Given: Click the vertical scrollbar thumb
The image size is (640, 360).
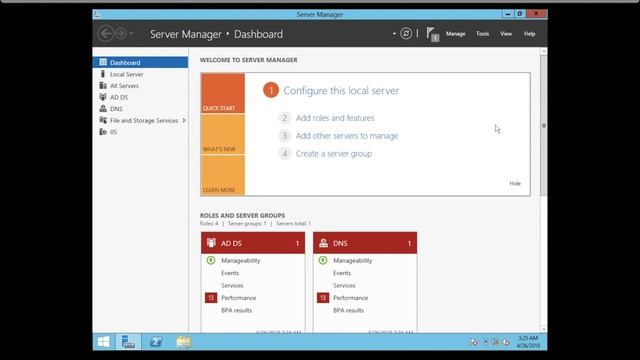Looking at the screenshot, I should (x=544, y=126).
